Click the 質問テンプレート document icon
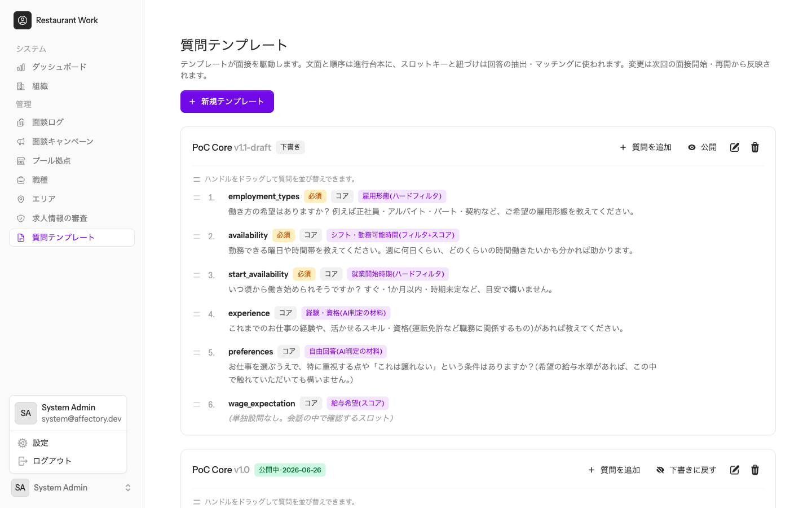The image size is (812, 508). click(21, 238)
